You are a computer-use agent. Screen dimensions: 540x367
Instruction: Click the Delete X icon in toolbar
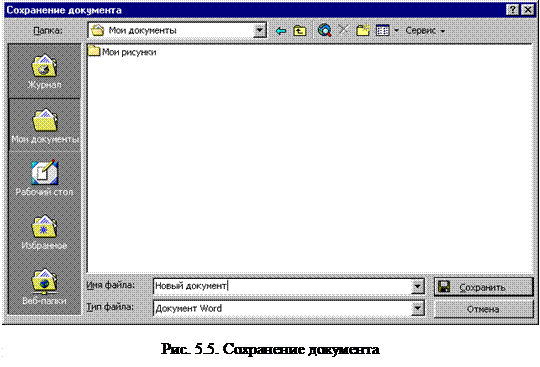[343, 30]
